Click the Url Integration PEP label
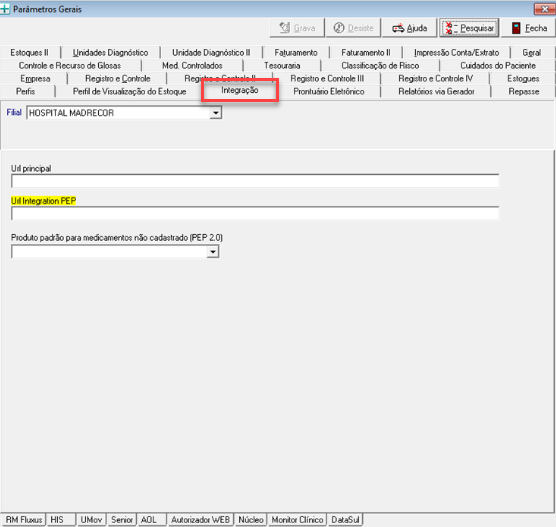The image size is (556, 527). coord(44,201)
